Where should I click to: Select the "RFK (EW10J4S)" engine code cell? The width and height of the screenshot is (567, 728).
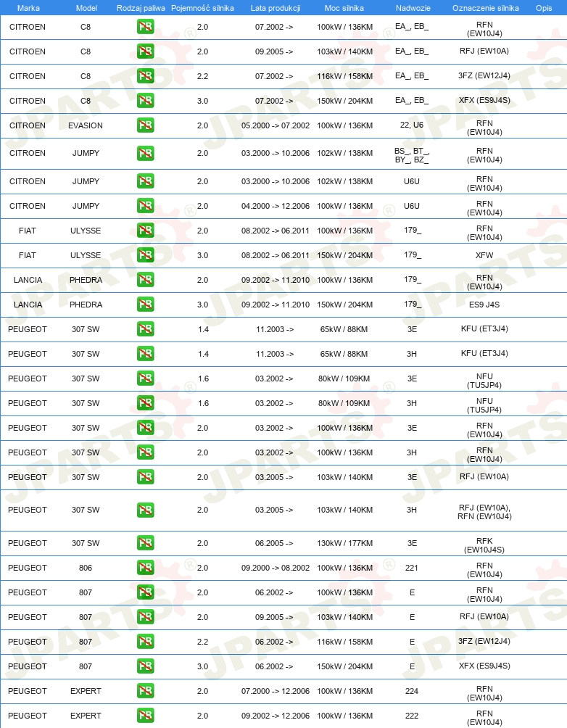[x=484, y=545]
